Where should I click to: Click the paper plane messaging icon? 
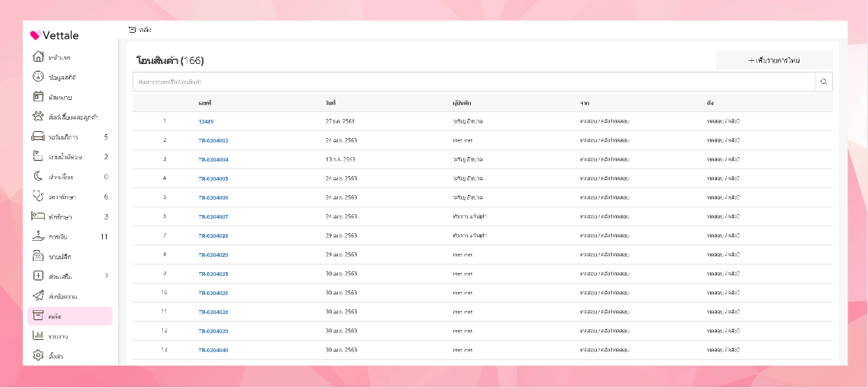[x=38, y=296]
